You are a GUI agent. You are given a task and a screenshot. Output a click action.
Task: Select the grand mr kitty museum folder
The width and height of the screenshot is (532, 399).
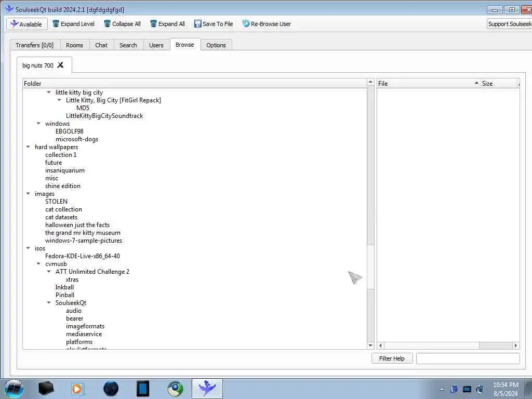(83, 233)
